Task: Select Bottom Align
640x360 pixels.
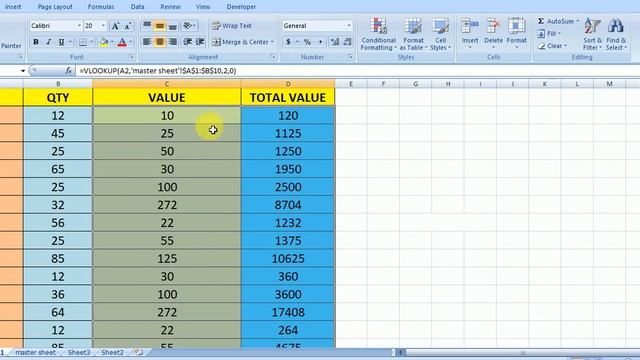Action: coord(173,26)
